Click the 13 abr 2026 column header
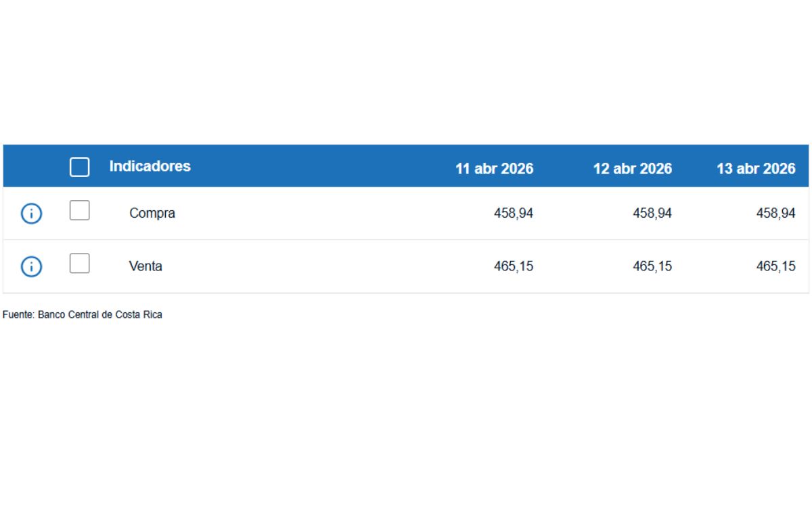 coord(758,169)
